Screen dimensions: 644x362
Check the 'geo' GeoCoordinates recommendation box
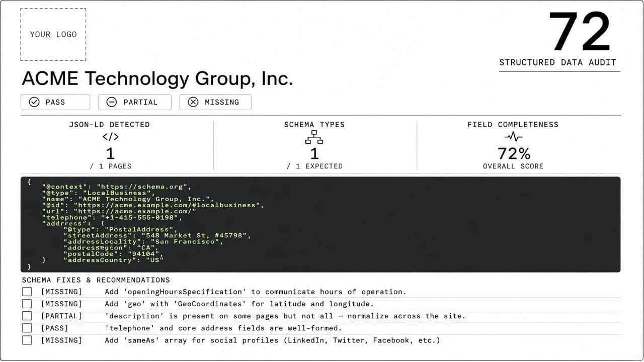27,304
